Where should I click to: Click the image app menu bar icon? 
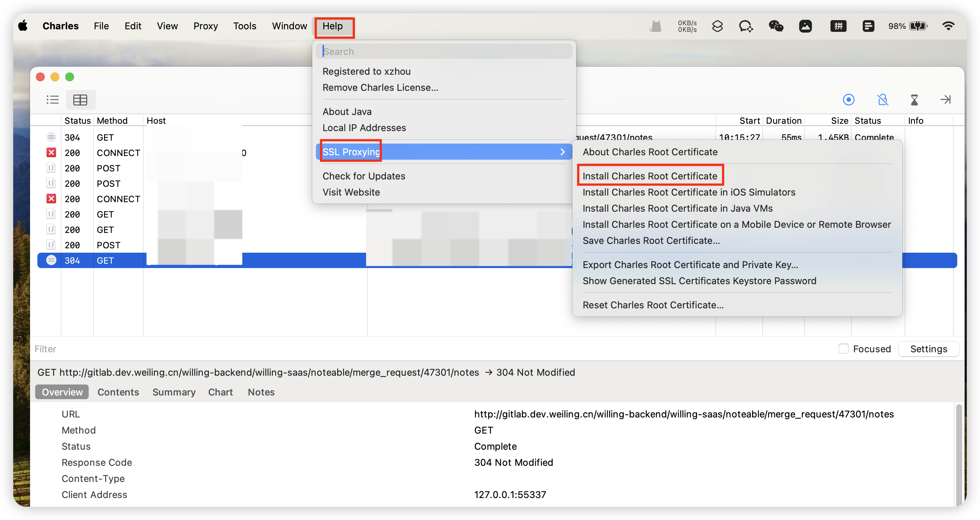(x=806, y=26)
